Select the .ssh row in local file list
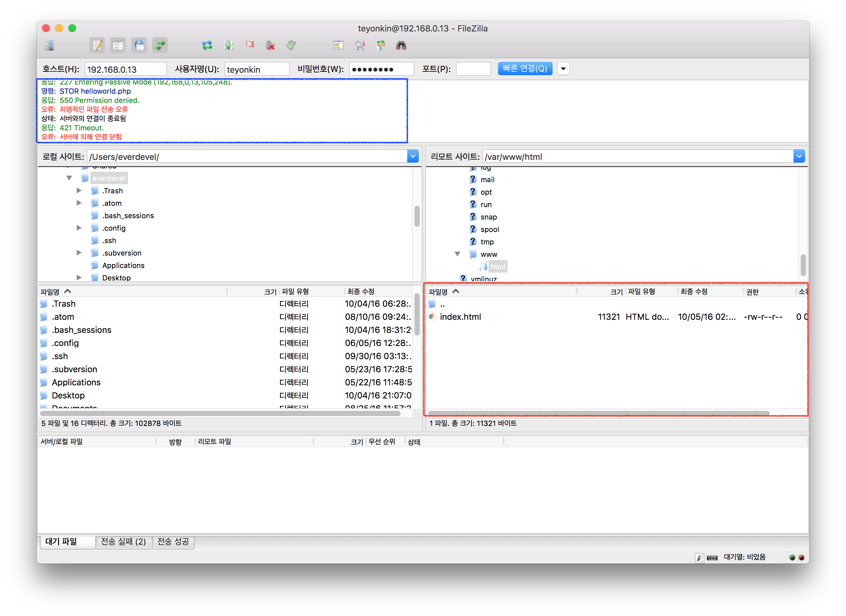Screen dimensions: 846x616 click(x=225, y=356)
